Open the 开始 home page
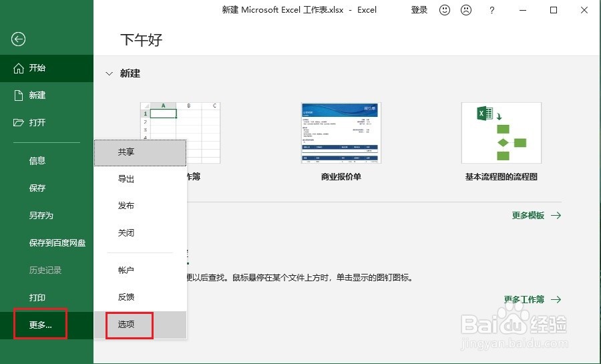Viewport: 601px width, 364px height. (47, 68)
